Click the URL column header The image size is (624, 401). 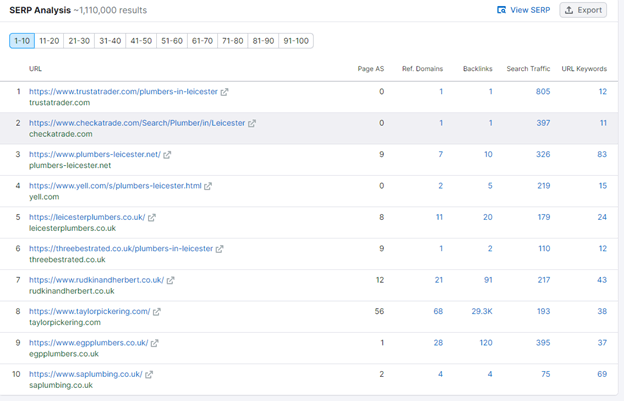click(35, 69)
